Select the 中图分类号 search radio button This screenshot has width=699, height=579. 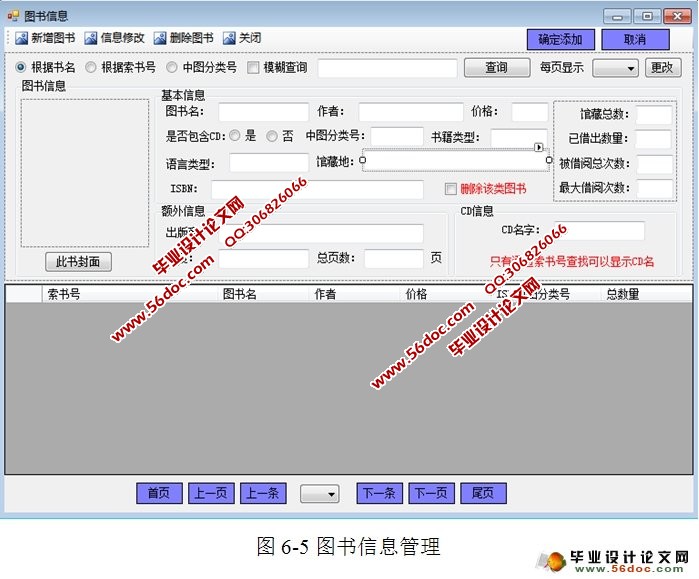[x=172, y=67]
